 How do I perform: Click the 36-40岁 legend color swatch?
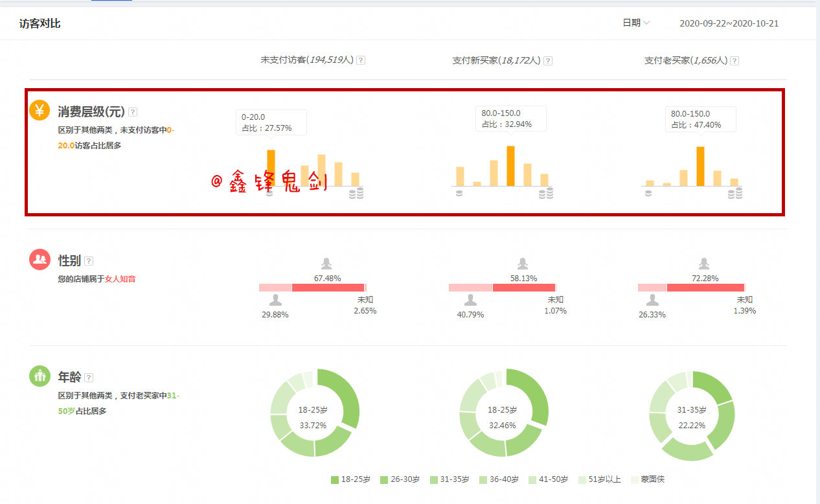tap(483, 480)
